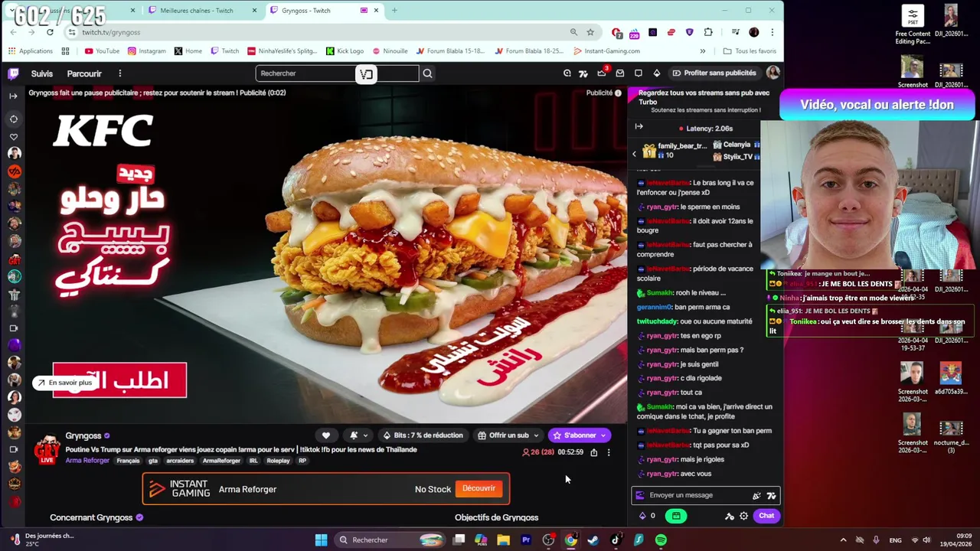This screenshot has width=980, height=551.
Task: Open the Twitch mail envelope icon
Action: 619,73
